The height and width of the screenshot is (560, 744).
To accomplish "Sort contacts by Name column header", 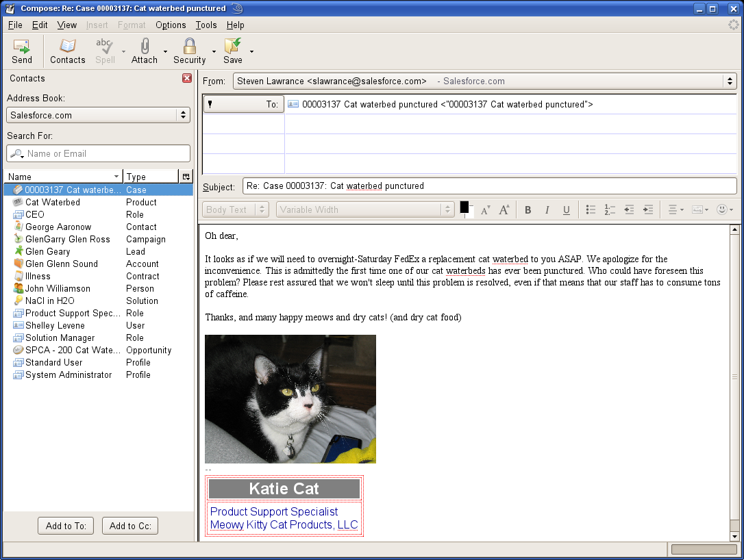I will [x=64, y=177].
